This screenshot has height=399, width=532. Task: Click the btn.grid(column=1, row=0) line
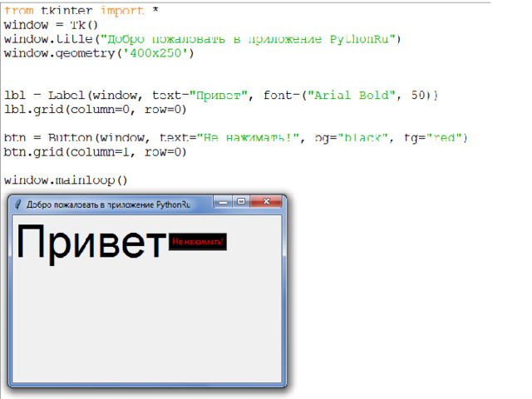point(95,152)
